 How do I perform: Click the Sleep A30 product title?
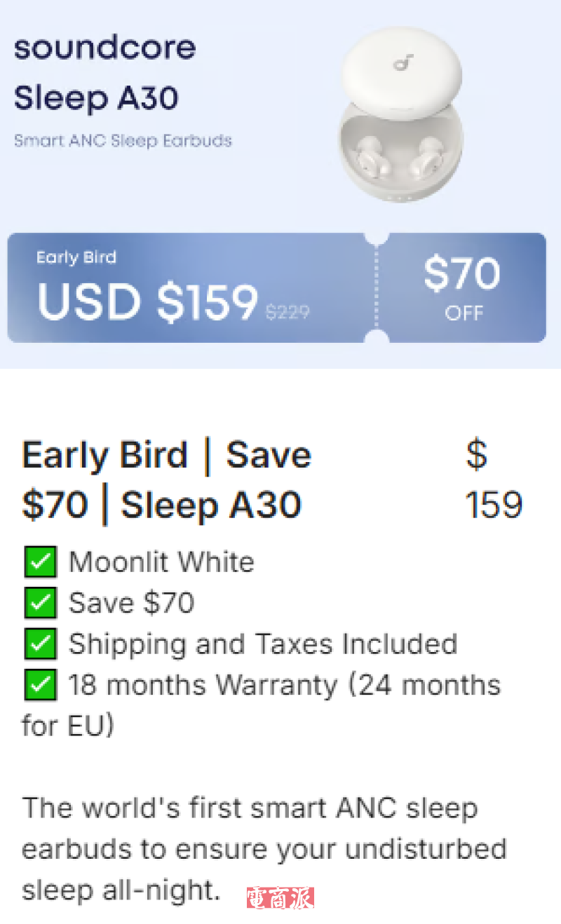96,98
